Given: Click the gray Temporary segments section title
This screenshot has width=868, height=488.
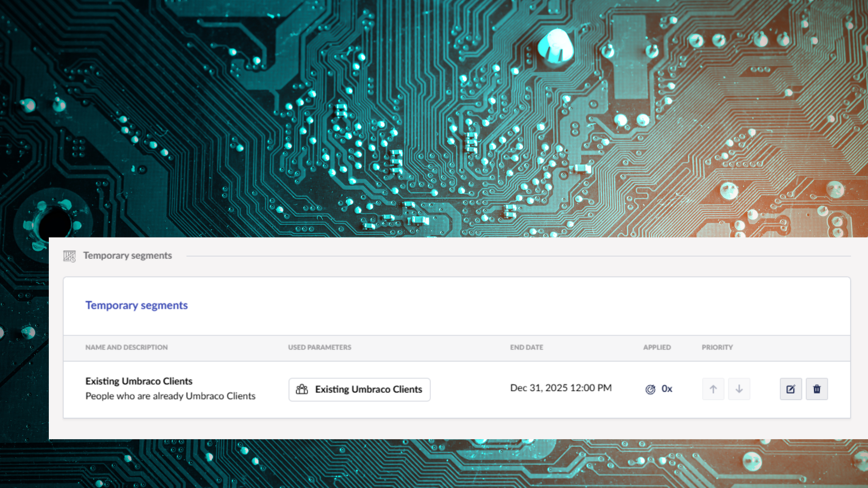Looking at the screenshot, I should [127, 256].
